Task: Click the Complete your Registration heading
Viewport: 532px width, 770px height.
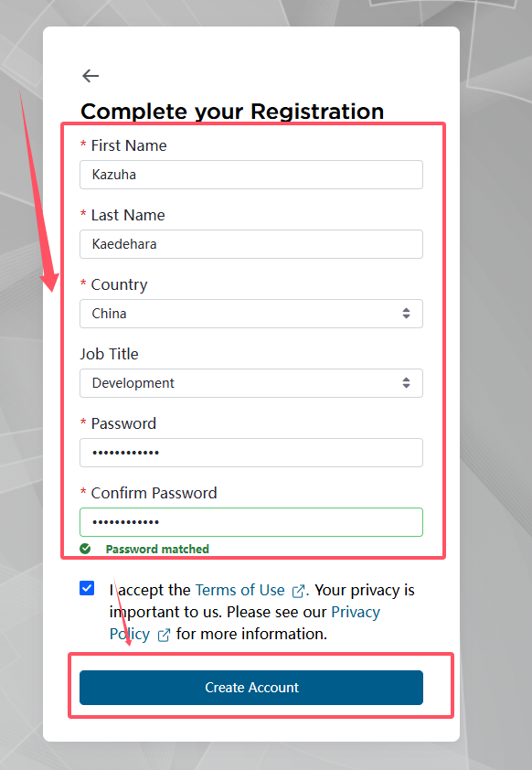Action: (x=232, y=112)
